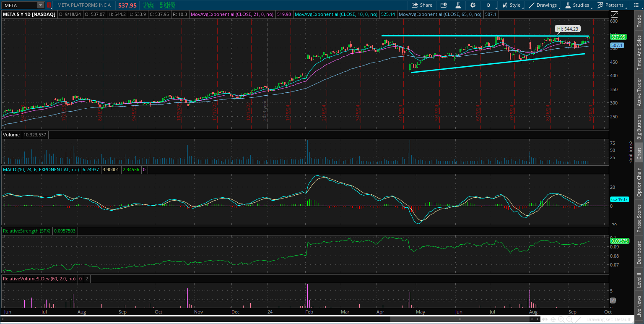The width and height of the screenshot is (644, 324).
Task: Open the news and alerts calendar icon
Action: click(x=444, y=5)
